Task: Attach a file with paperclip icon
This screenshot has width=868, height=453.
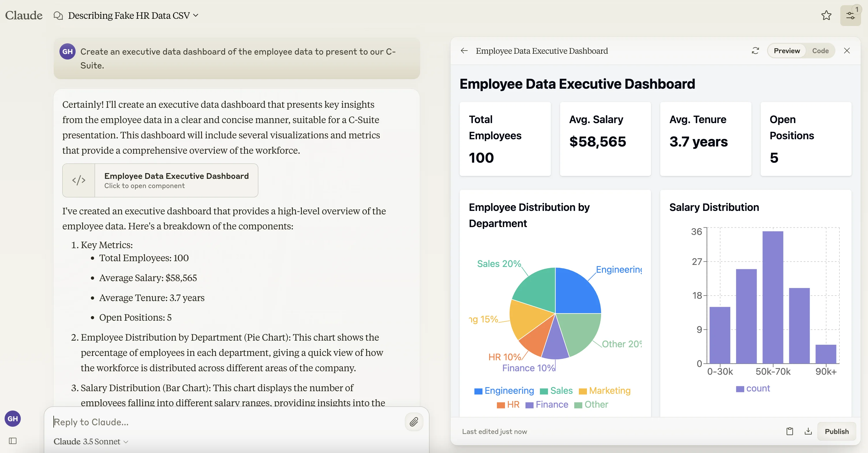Action: pos(414,422)
